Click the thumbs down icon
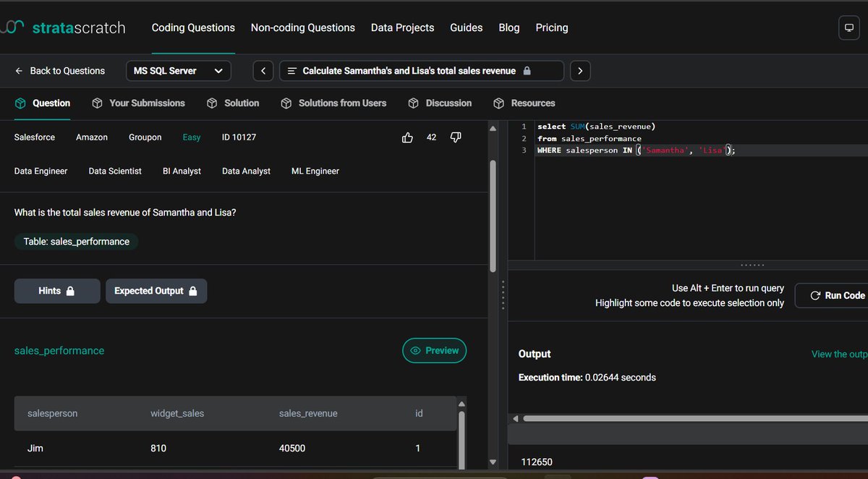 456,137
